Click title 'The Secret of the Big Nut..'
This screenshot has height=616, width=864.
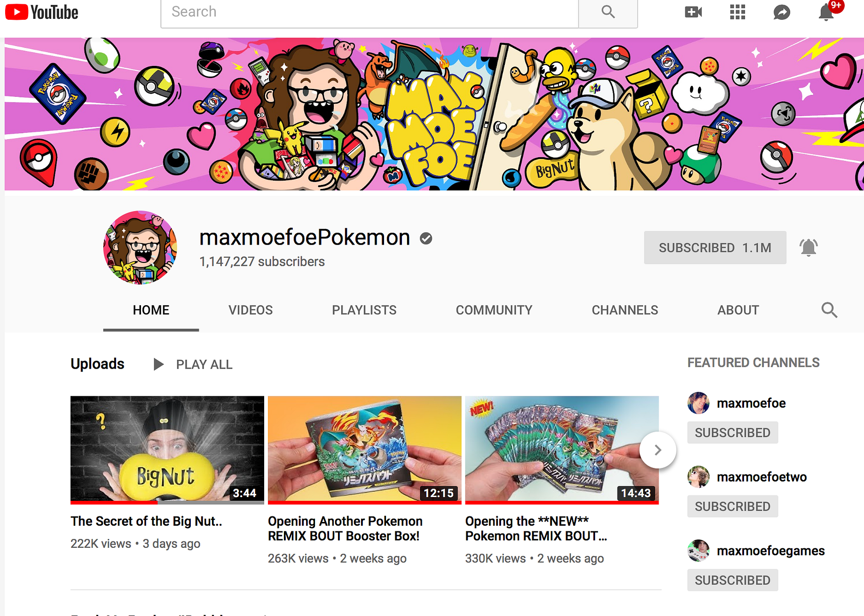[146, 521]
